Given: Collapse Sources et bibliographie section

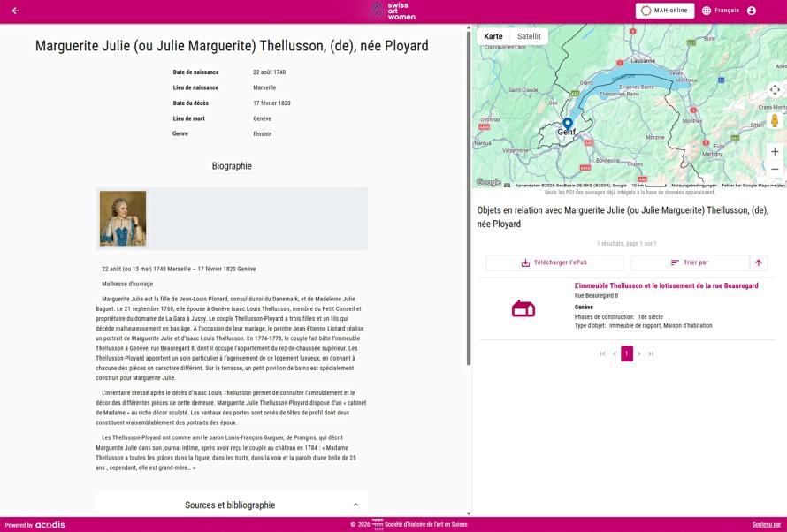Looking at the screenshot, I should 355,505.
